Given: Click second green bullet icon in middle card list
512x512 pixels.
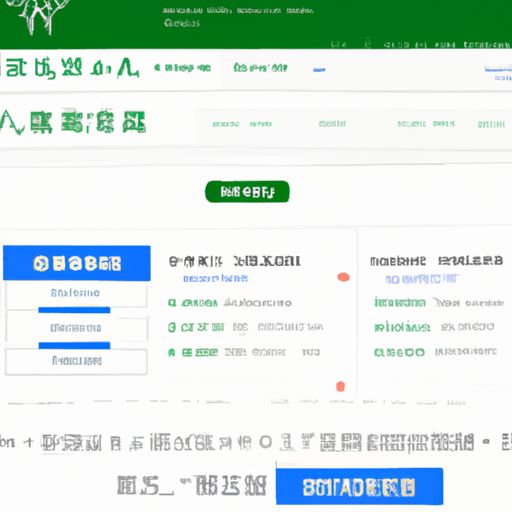Looking at the screenshot, I should tap(172, 327).
